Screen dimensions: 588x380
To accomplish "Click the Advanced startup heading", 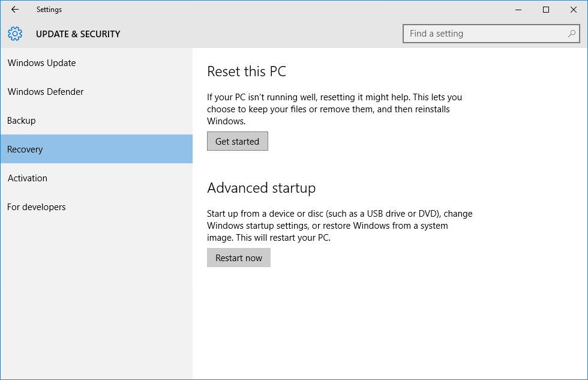I will point(262,188).
